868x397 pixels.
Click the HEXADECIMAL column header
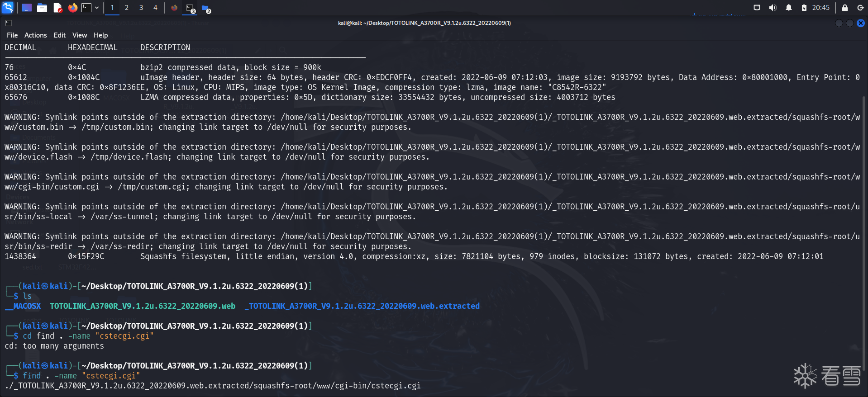pos(93,47)
